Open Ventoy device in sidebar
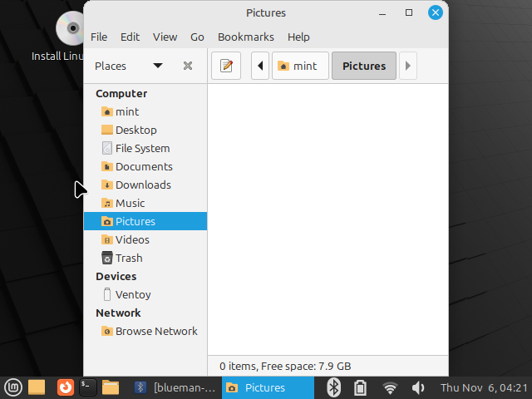The image size is (532, 399). coord(133,294)
